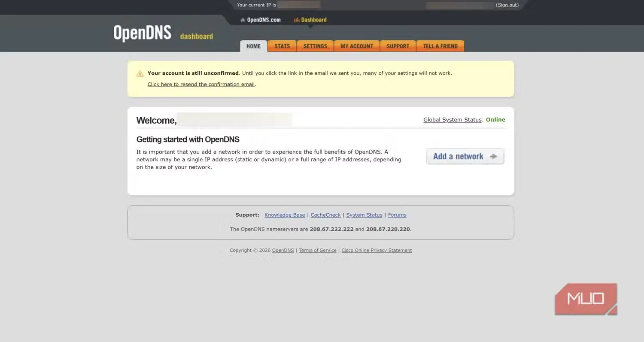Open the CacheCheck link
Image resolution: width=644 pixels, height=342 pixels.
pos(325,215)
